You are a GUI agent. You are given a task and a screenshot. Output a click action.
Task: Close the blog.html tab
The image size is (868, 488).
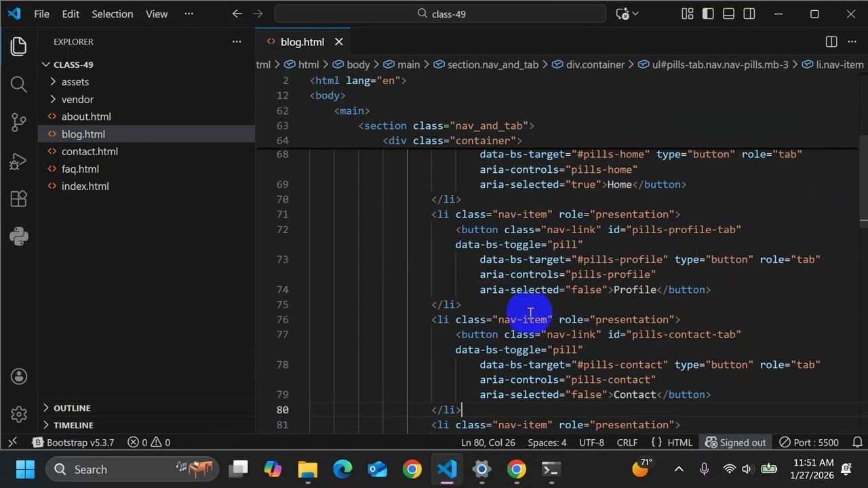tap(338, 42)
